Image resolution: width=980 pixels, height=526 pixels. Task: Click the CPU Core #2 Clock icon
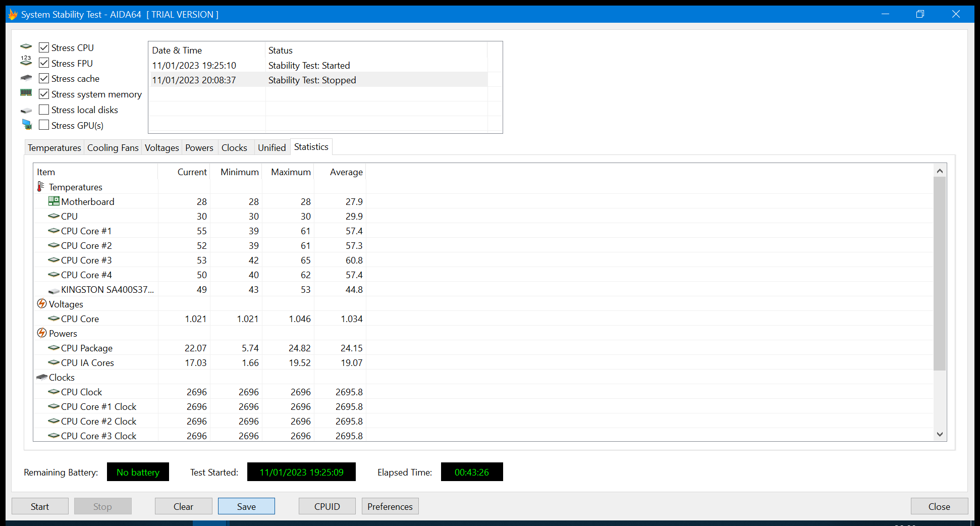(53, 421)
